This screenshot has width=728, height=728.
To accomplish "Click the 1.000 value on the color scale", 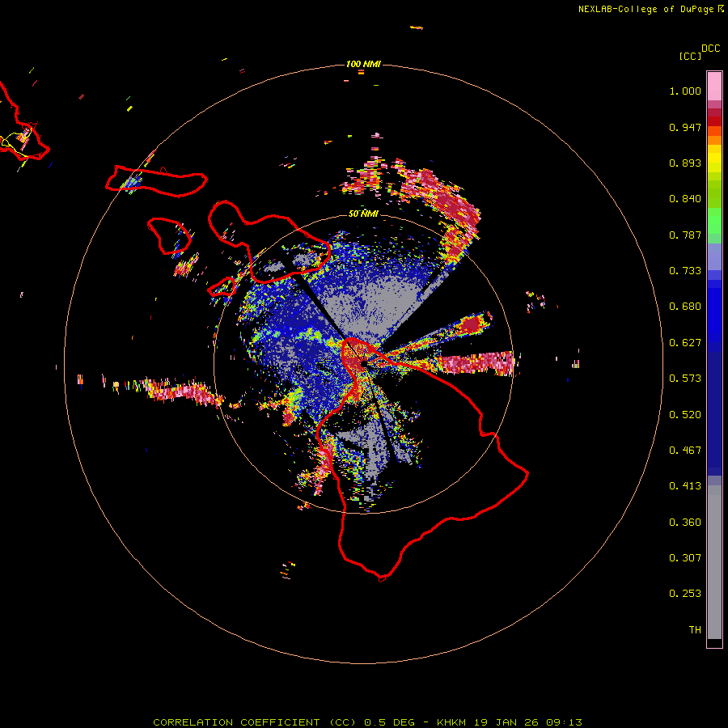I will [x=685, y=91].
